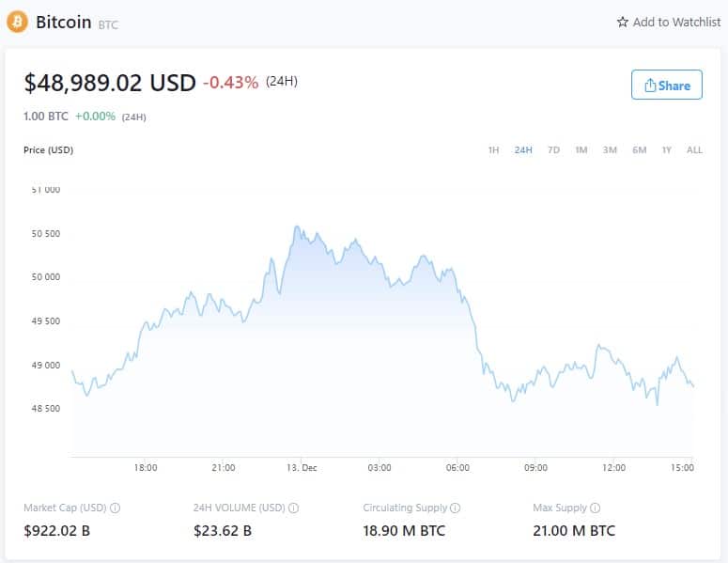This screenshot has width=728, height=563.
Task: Click the $922.02 B market cap value
Action: click(x=57, y=530)
